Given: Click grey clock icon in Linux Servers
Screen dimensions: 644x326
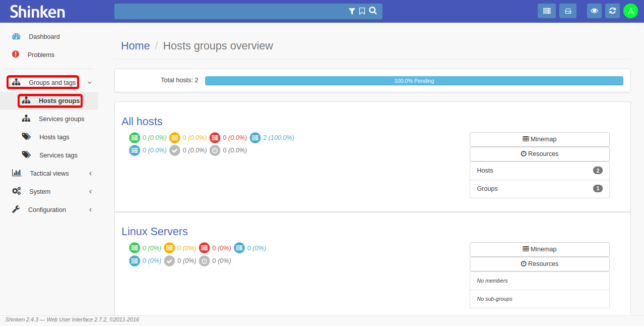Looking at the screenshot, I should 204,261.
